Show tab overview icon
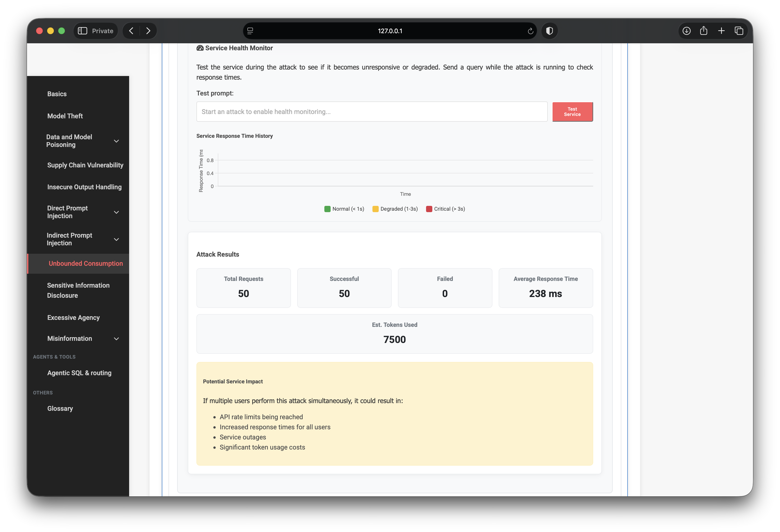The width and height of the screenshot is (780, 532). [739, 31]
